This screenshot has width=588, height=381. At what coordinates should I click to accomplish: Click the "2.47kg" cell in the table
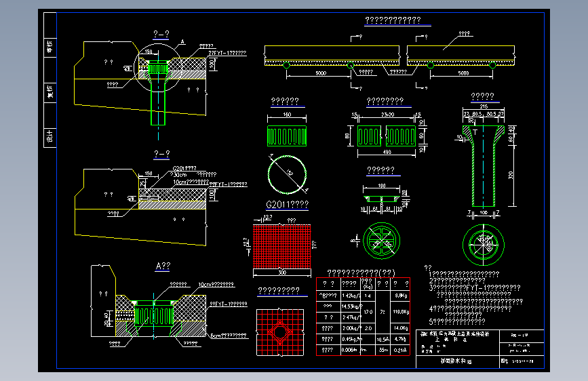point(351,317)
